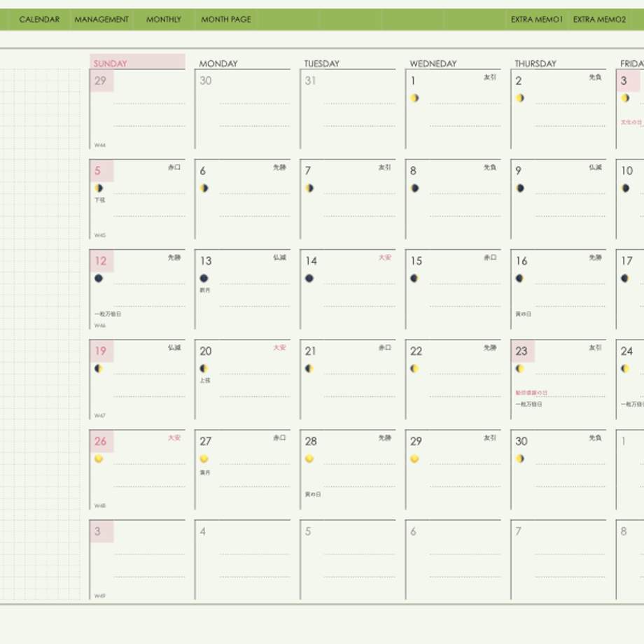Screen dimensions: 644x644
Task: Click the pink rokuyo label on day 20
Action: (x=280, y=348)
